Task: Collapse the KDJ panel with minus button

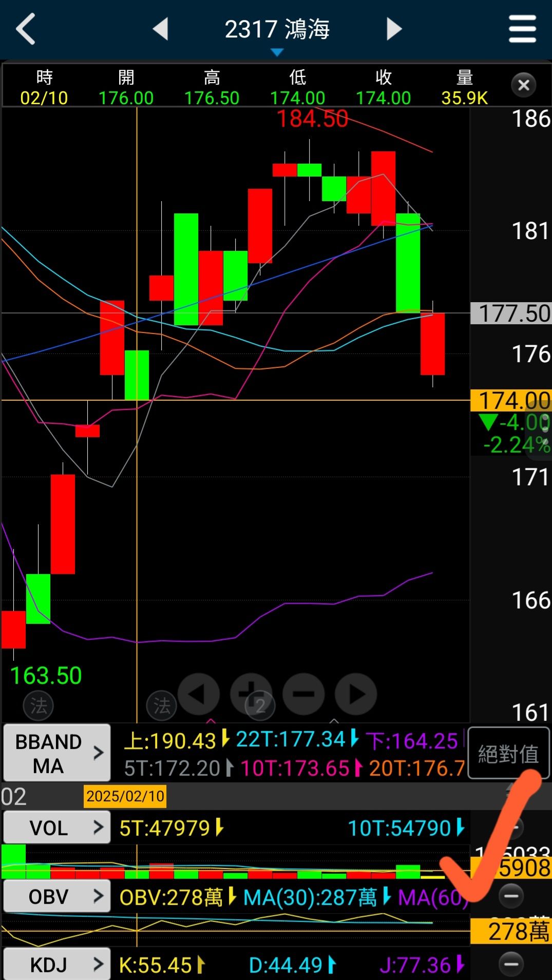Action: pyautogui.click(x=511, y=964)
